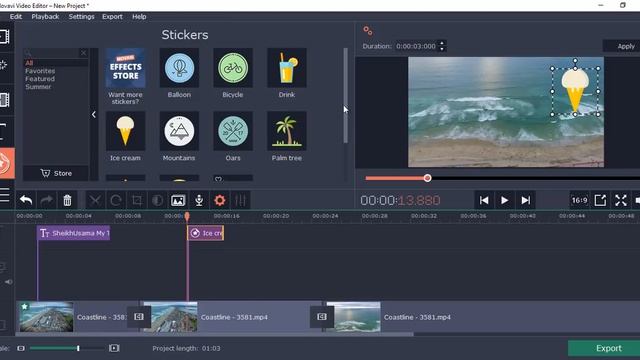
Task: Open audio equalizer sliders icon
Action: coord(240,200)
